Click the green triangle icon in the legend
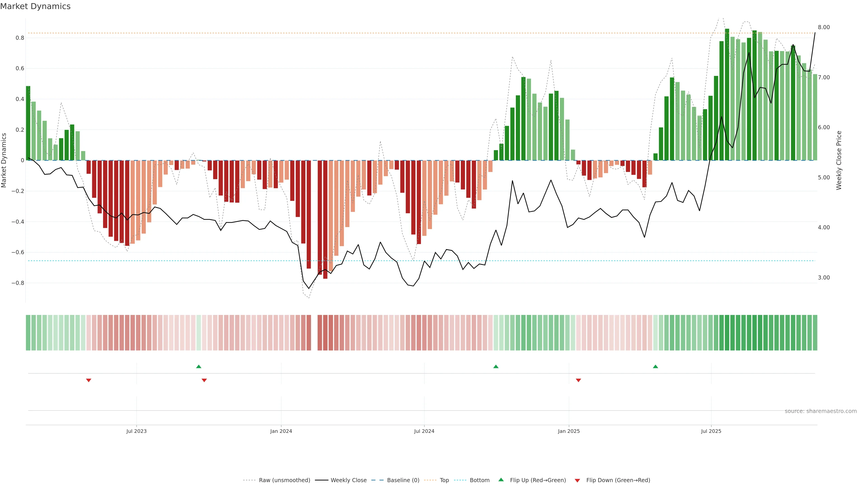The image size is (868, 488). [x=501, y=480]
